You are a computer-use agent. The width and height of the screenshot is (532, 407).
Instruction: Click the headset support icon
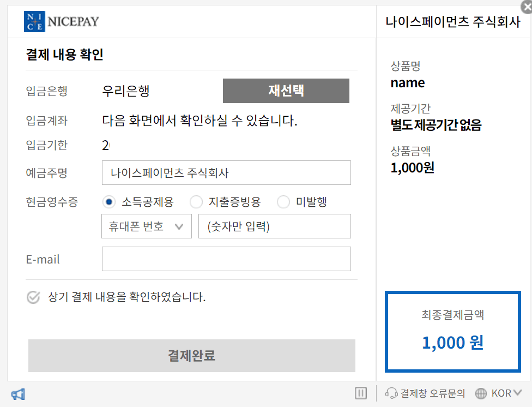391,393
